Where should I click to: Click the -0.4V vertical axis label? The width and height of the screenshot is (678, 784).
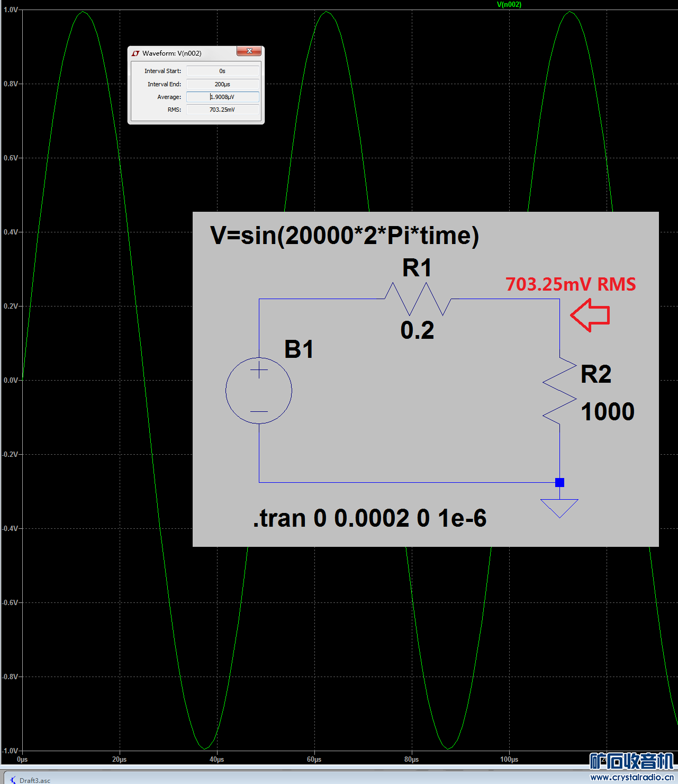[10, 529]
